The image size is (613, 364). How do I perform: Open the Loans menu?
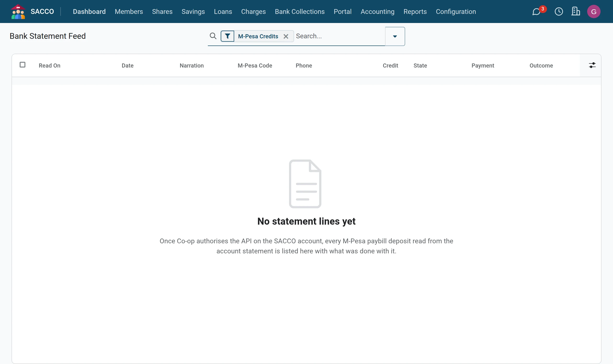(223, 11)
